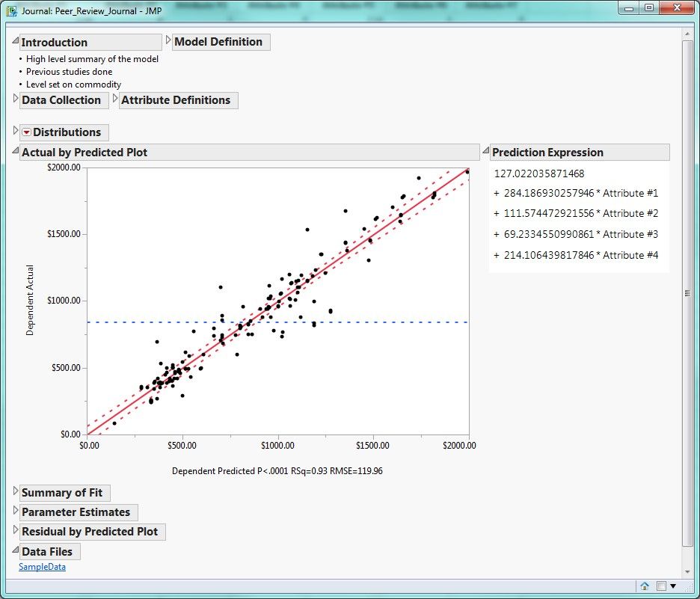
Task: Click the blue dotted mean line
Action: [x=277, y=322]
